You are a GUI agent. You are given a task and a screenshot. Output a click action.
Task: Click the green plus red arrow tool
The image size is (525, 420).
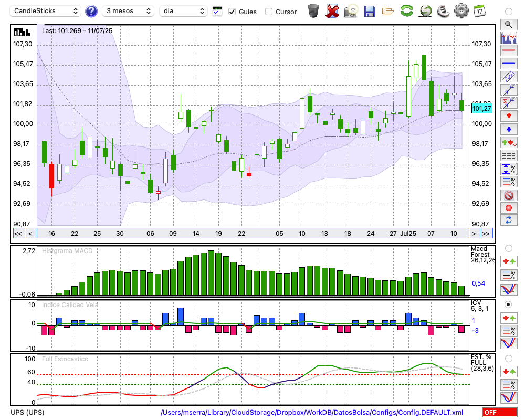[x=509, y=142]
